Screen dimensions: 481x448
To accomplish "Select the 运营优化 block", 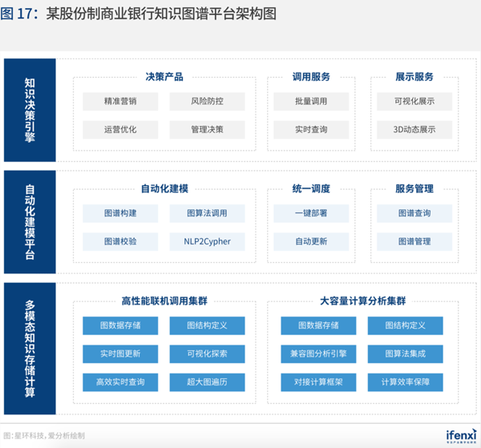I will coord(120,129).
